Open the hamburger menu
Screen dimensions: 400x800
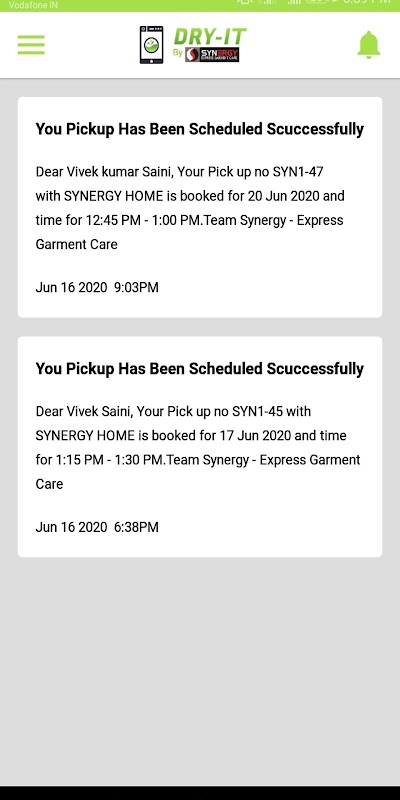point(31,45)
